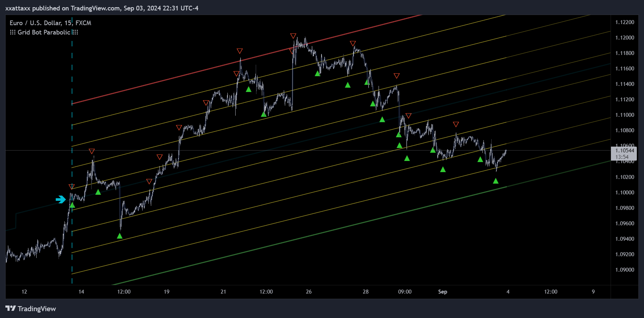Click the 1.11800 price axis label
Viewport: 644px width, 318px height.
tap(625, 53)
